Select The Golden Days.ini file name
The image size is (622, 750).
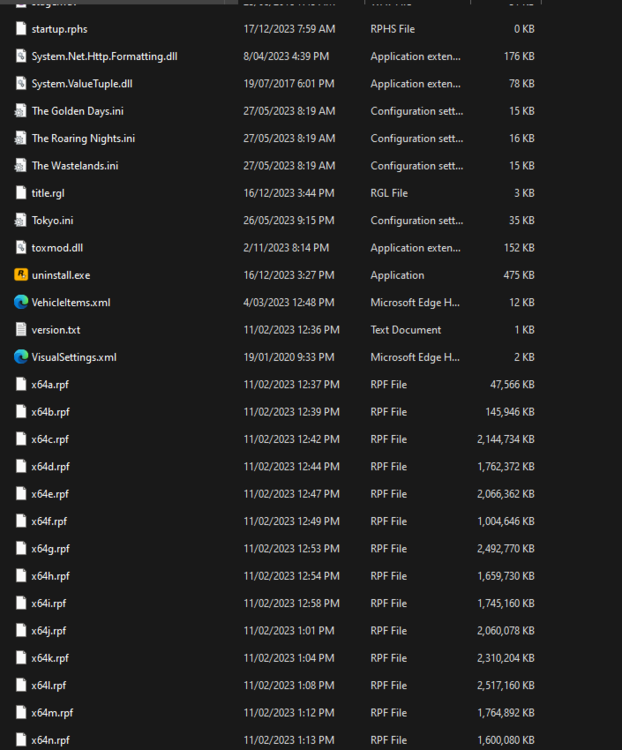(78, 111)
